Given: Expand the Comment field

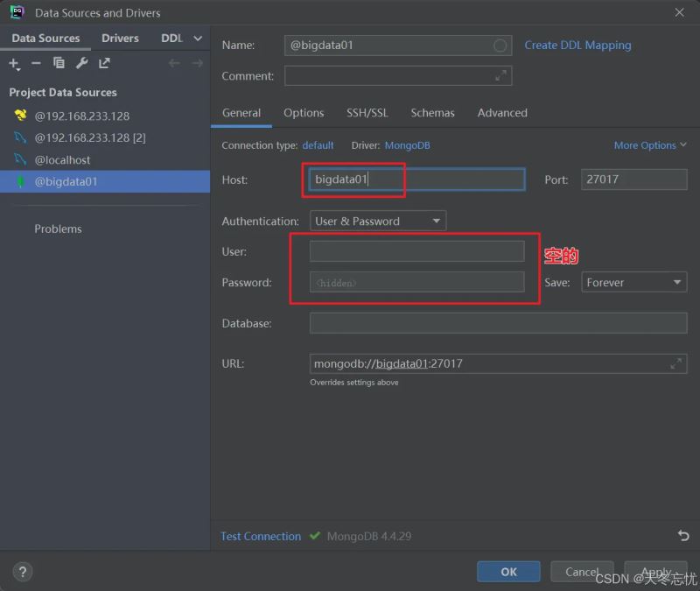Looking at the screenshot, I should [500, 76].
